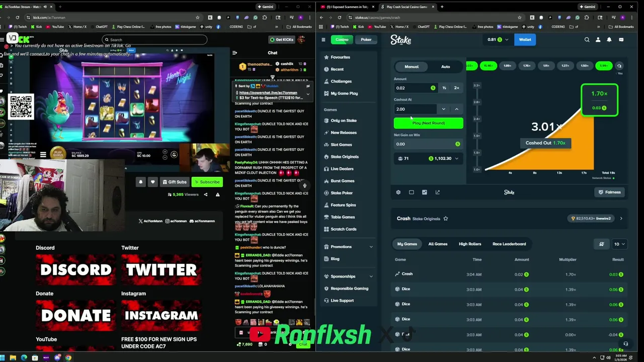
Task: Open Recent in the Stake sidebar
Action: (337, 69)
